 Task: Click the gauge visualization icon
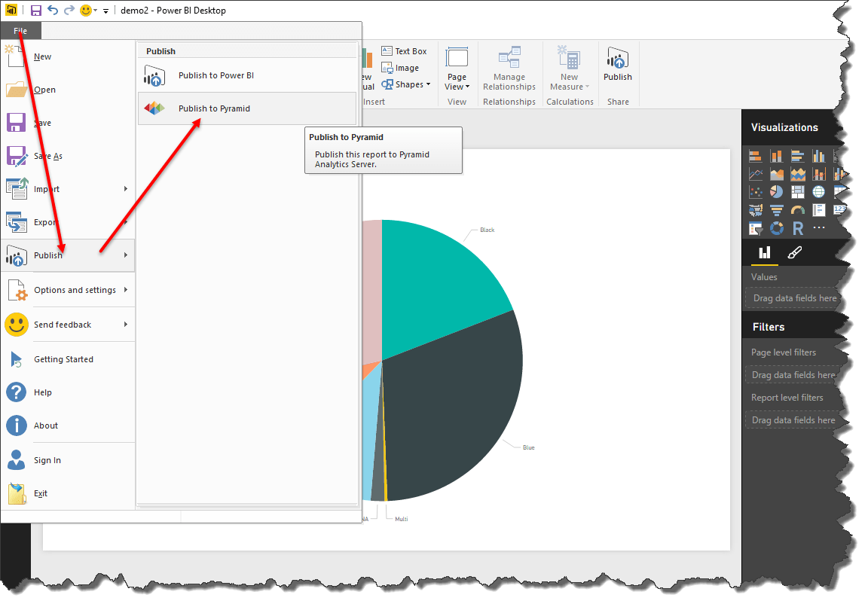tap(798, 210)
